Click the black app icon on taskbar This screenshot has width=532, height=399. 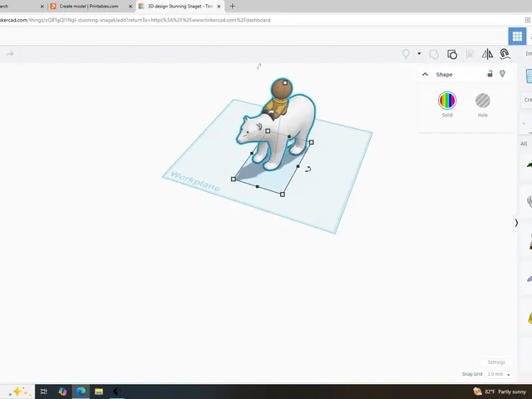[116, 392]
